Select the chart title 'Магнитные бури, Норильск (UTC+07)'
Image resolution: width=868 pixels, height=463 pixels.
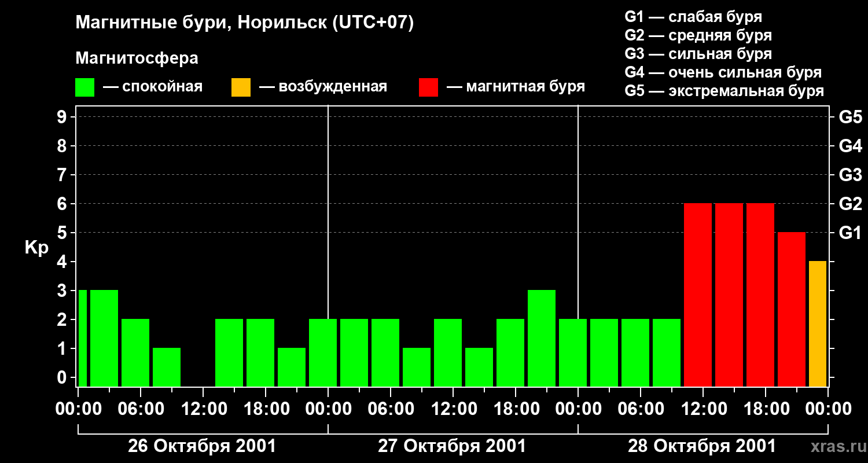pyautogui.click(x=245, y=23)
